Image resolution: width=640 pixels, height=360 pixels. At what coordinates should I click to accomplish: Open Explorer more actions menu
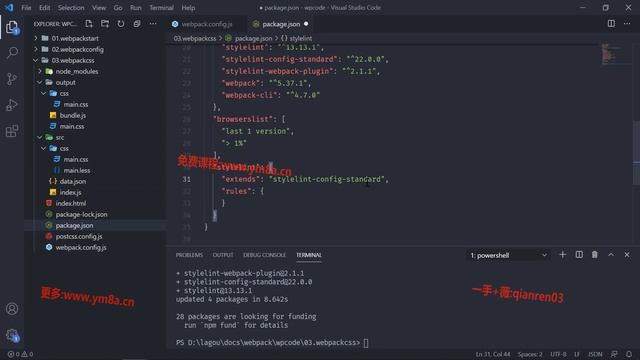(153, 24)
